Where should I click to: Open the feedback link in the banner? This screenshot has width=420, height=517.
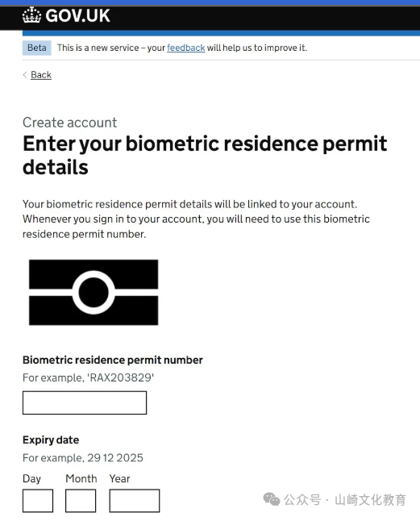click(186, 48)
